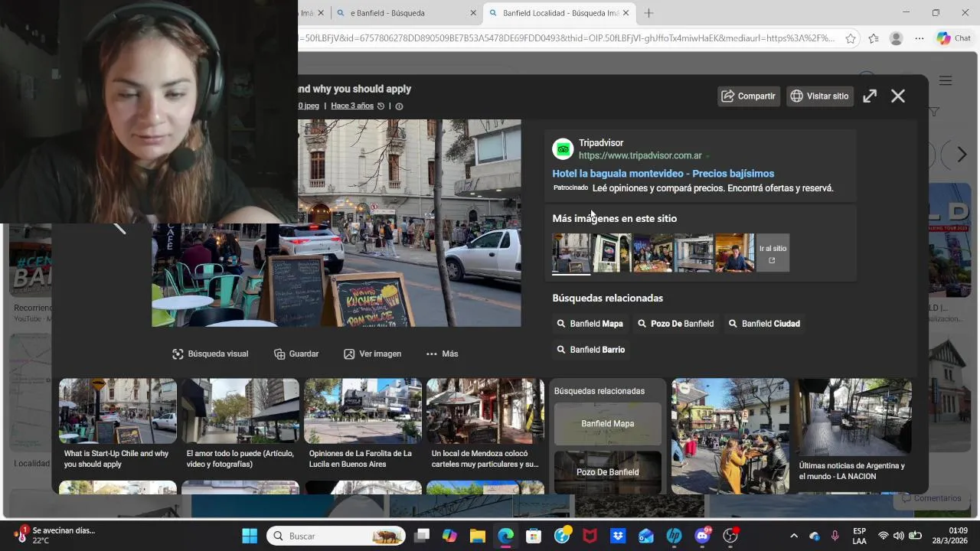Select fifth thumbnail under Más imágenes
The height and width of the screenshot is (551, 980).
click(734, 253)
